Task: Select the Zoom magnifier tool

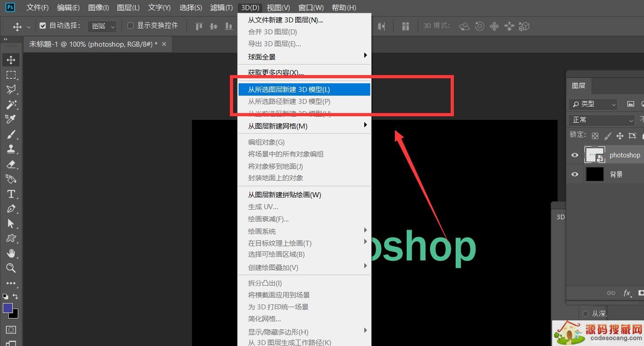Action: click(11, 268)
